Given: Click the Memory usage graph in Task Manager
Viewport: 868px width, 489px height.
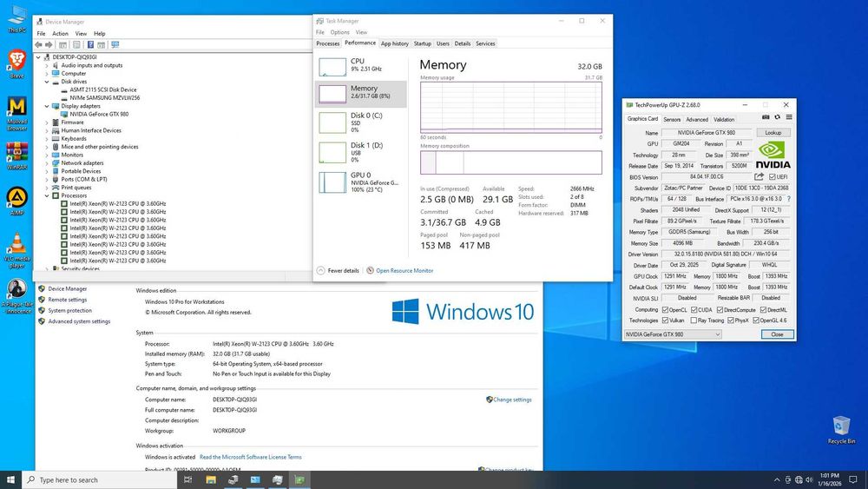Looking at the screenshot, I should 511,108.
